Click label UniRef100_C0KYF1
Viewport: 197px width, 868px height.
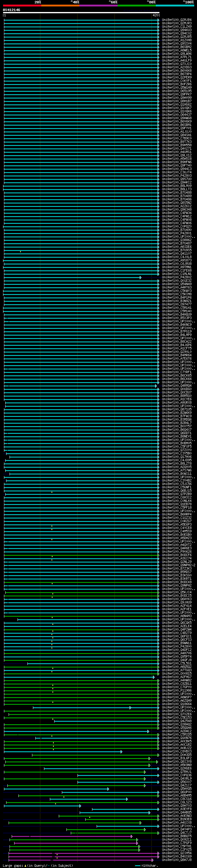[x=177, y=81]
